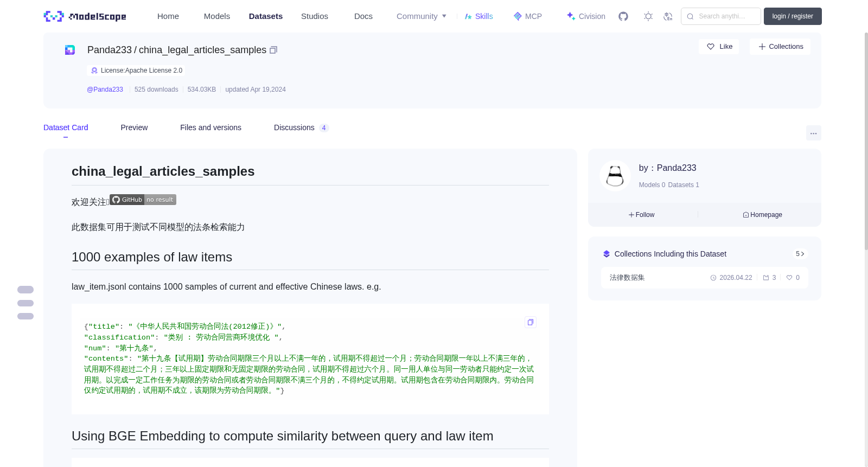Focus the Search anything input field
The width and height of the screenshot is (868, 467).
[x=721, y=16]
